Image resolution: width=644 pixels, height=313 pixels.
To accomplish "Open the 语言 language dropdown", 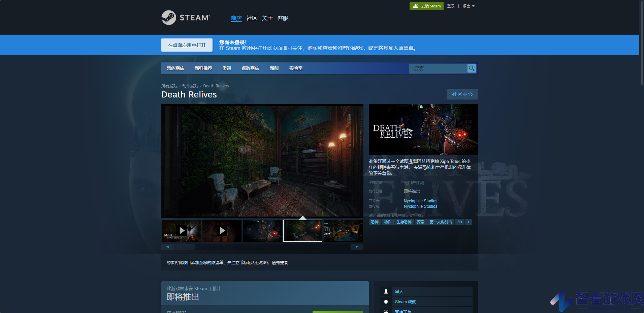I will coord(468,6).
